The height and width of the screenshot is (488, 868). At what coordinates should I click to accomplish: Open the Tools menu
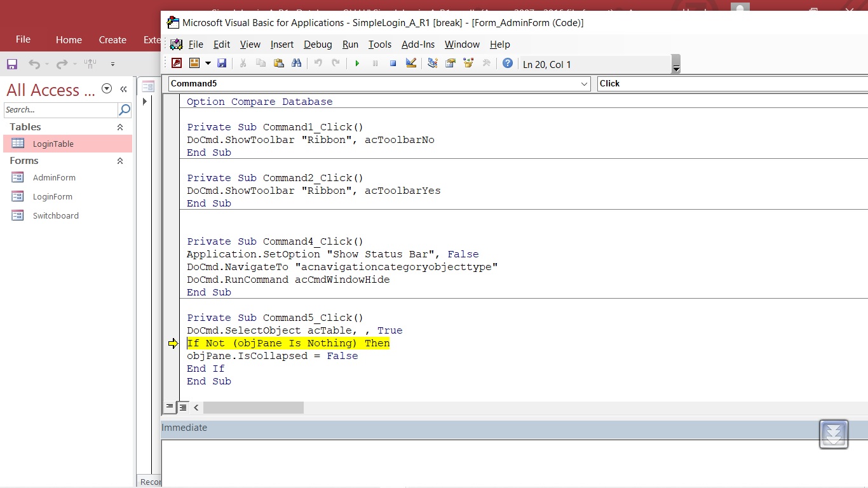pyautogui.click(x=379, y=44)
